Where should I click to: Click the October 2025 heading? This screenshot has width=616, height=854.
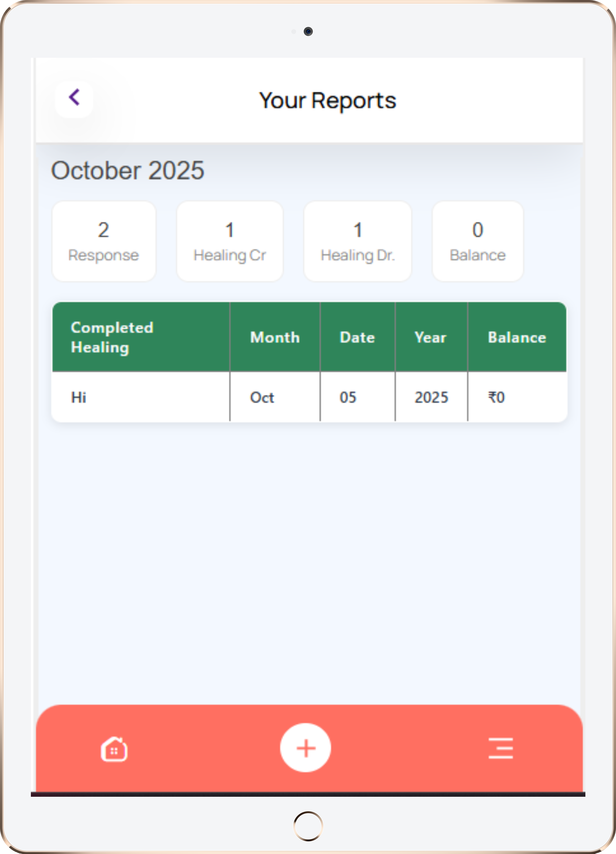(x=128, y=171)
